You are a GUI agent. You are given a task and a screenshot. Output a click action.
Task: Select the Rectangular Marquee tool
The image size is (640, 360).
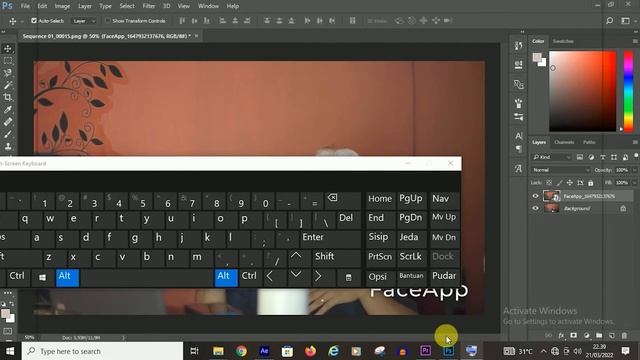point(8,61)
